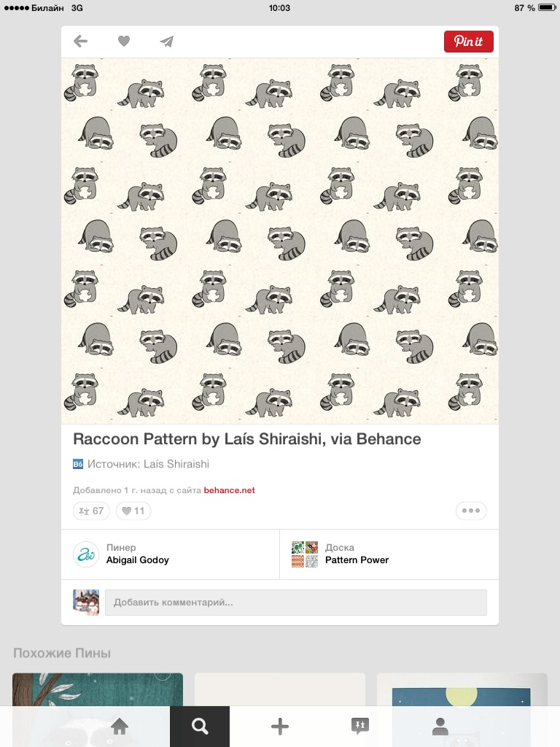The image size is (560, 747).
Task: Go to the Home tab
Action: [x=120, y=726]
